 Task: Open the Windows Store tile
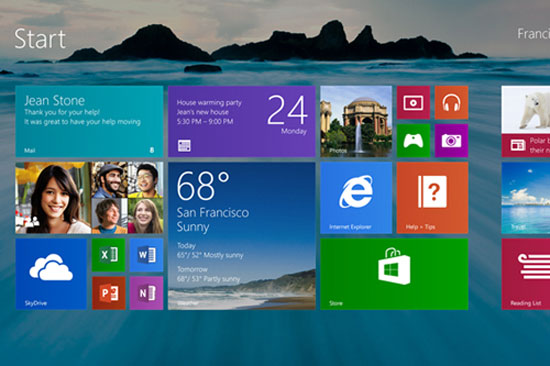[x=394, y=274]
